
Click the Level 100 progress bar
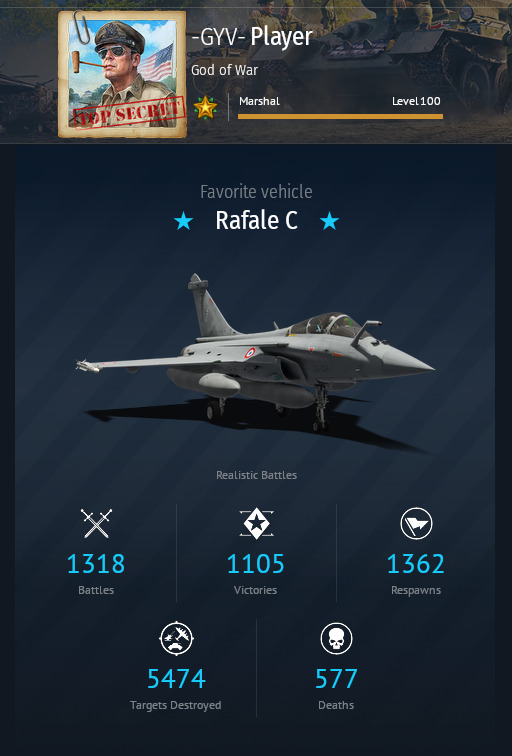pyautogui.click(x=340, y=116)
